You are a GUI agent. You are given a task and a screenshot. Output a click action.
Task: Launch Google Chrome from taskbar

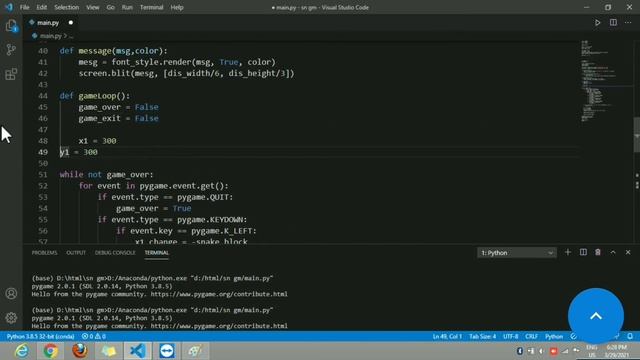point(51,351)
